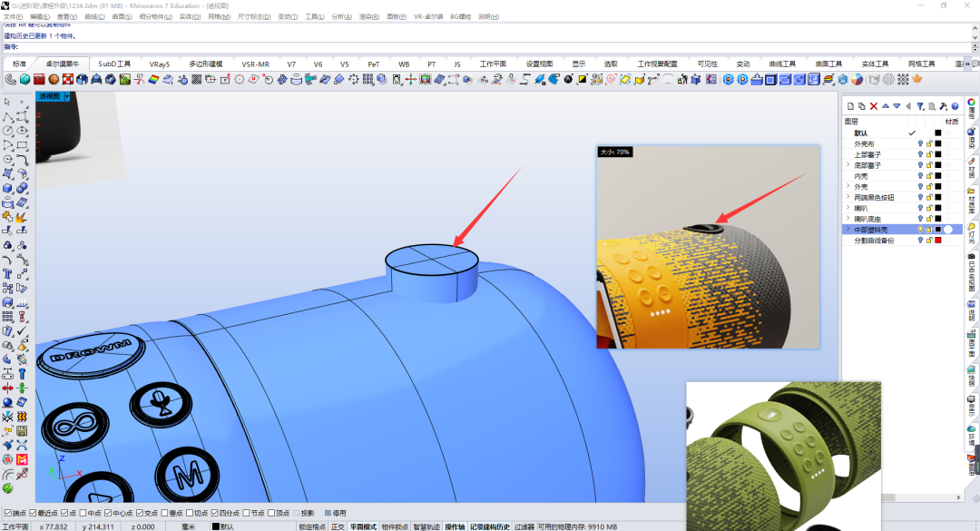Toggle 锁定格点 grid snap in status bar
Viewport: 980px width, 531px height.
pyautogui.click(x=312, y=526)
